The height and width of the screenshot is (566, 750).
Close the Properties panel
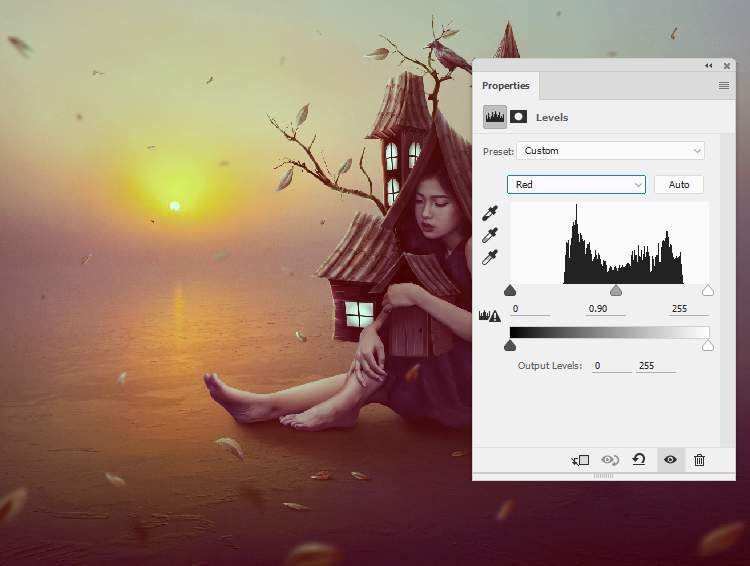pos(727,66)
